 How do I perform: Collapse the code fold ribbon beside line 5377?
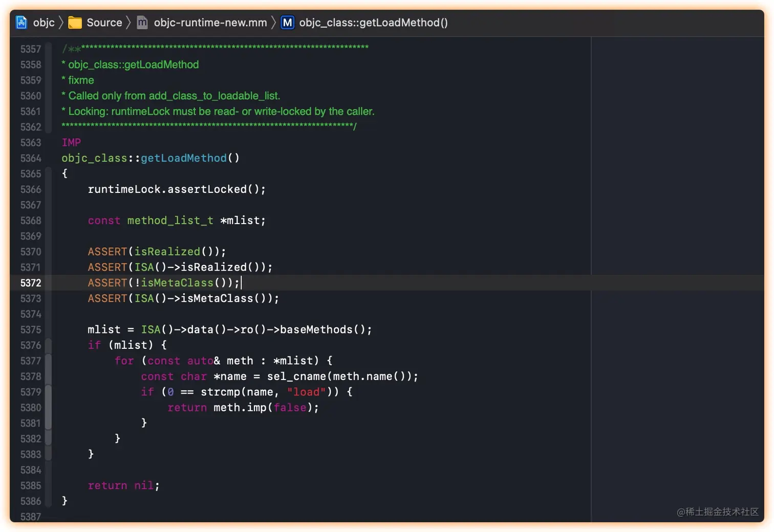(x=48, y=361)
